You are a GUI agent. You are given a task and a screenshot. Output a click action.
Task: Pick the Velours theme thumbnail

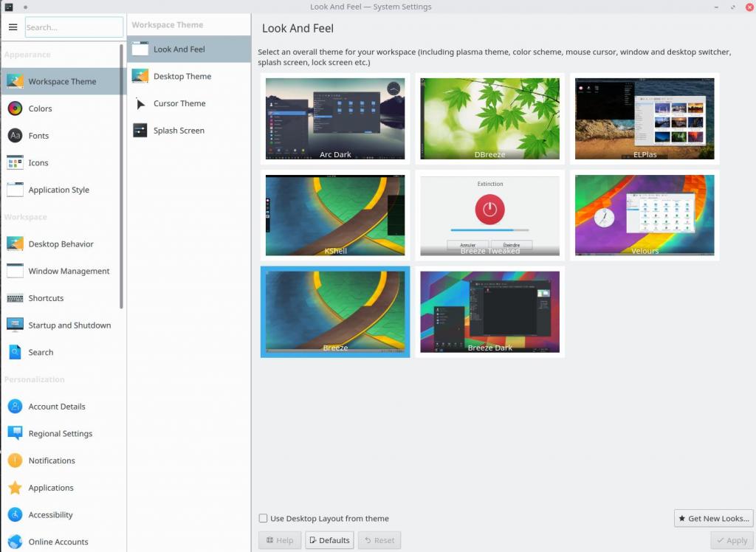644,215
